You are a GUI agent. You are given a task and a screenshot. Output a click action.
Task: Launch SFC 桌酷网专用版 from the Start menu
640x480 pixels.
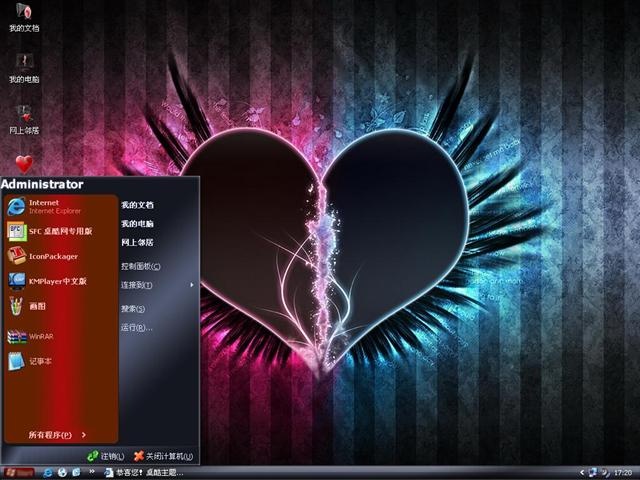tap(60, 231)
